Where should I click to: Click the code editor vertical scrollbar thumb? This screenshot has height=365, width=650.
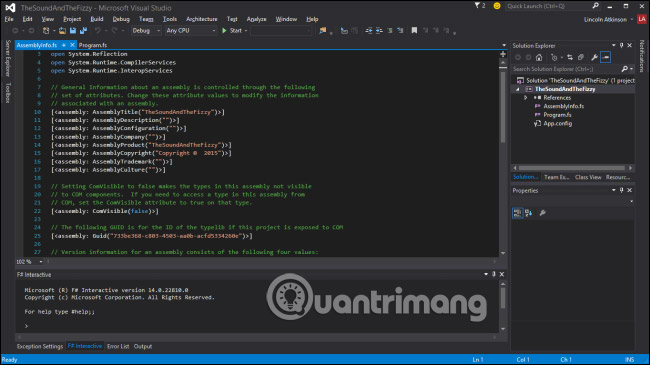click(x=503, y=107)
